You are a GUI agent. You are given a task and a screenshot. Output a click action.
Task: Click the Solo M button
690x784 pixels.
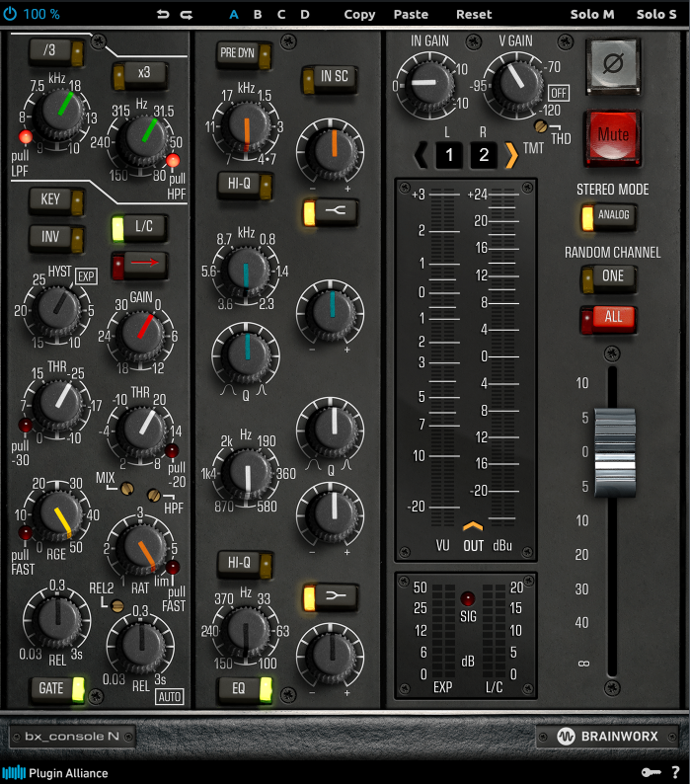click(x=592, y=14)
